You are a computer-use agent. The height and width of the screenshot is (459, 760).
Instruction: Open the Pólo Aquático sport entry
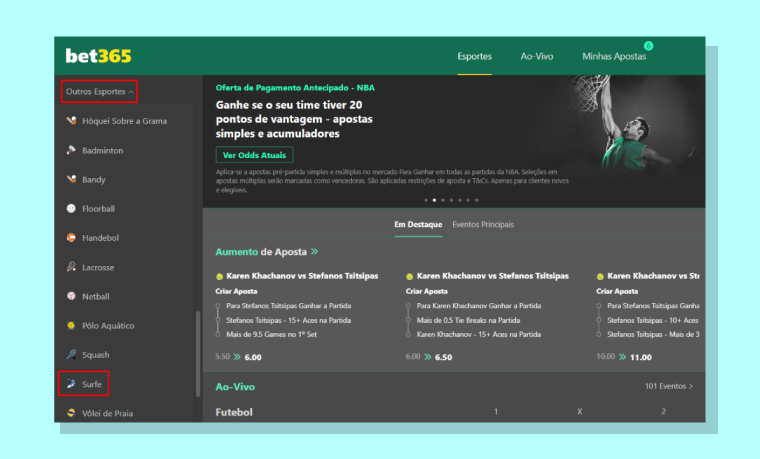(108, 326)
